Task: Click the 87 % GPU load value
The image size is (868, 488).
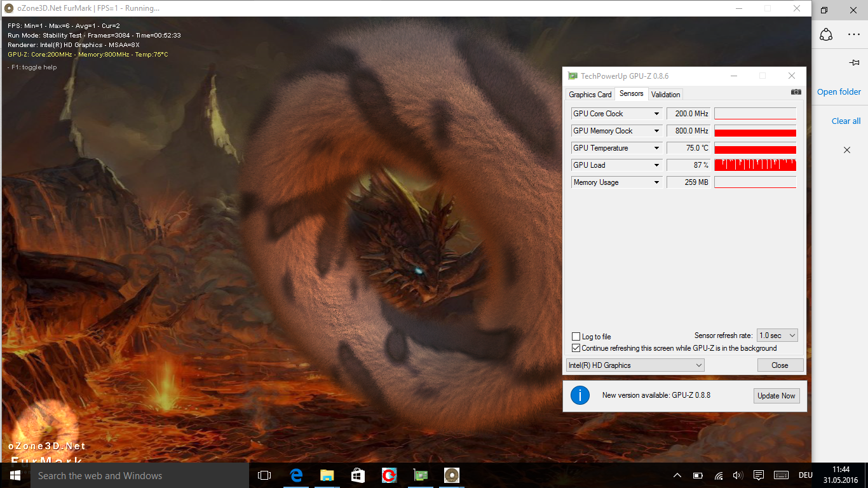Action: tap(688, 165)
